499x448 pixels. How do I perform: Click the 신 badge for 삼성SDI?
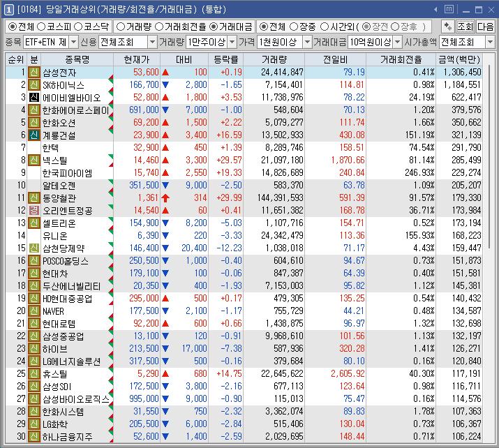[x=33, y=387]
